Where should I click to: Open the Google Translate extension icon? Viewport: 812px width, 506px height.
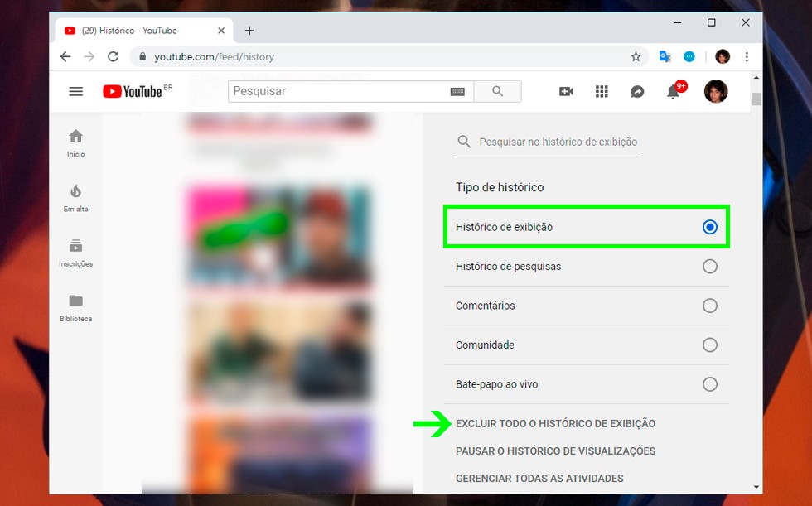click(665, 56)
